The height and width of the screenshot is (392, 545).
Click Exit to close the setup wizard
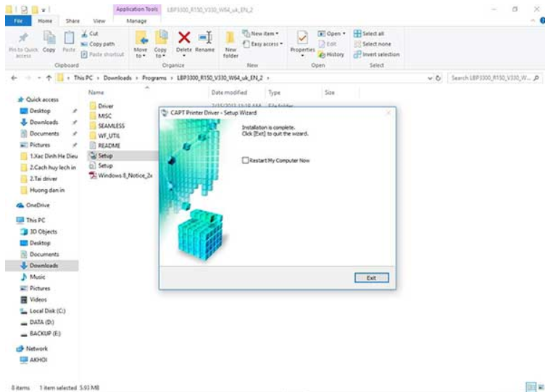[372, 278]
